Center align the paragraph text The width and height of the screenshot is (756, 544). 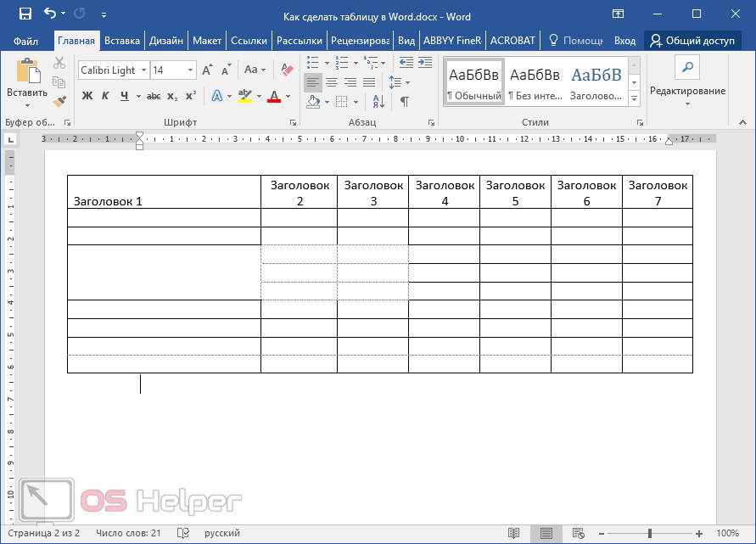point(332,82)
